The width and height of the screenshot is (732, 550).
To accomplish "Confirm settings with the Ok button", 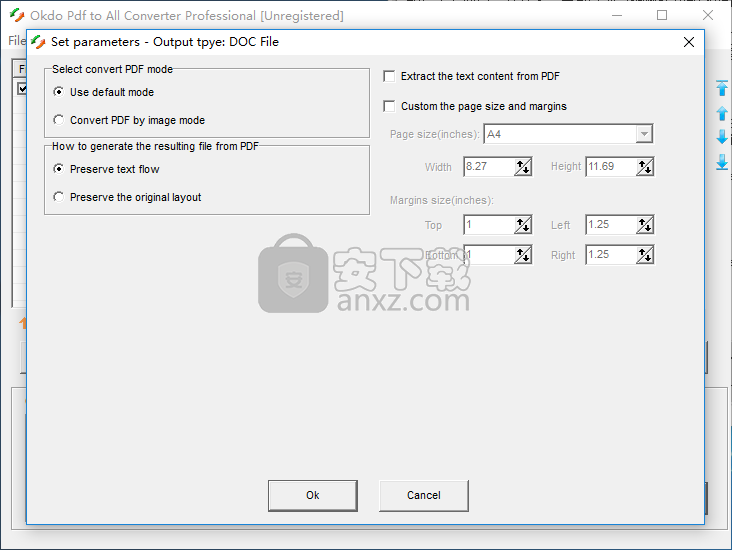I will (313, 495).
